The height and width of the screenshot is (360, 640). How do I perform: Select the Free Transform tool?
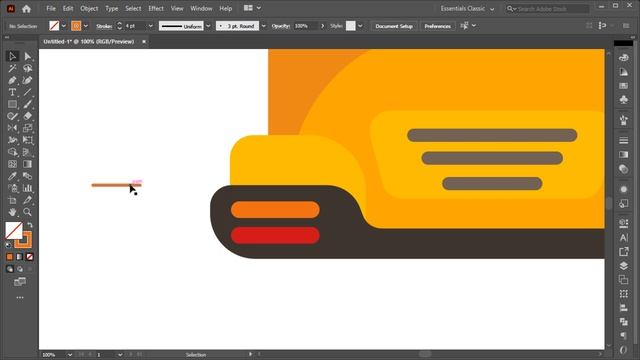pyautogui.click(x=27, y=140)
